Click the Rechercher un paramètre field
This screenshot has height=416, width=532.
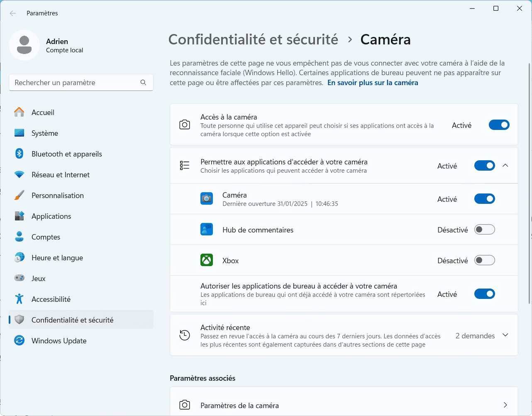point(81,83)
